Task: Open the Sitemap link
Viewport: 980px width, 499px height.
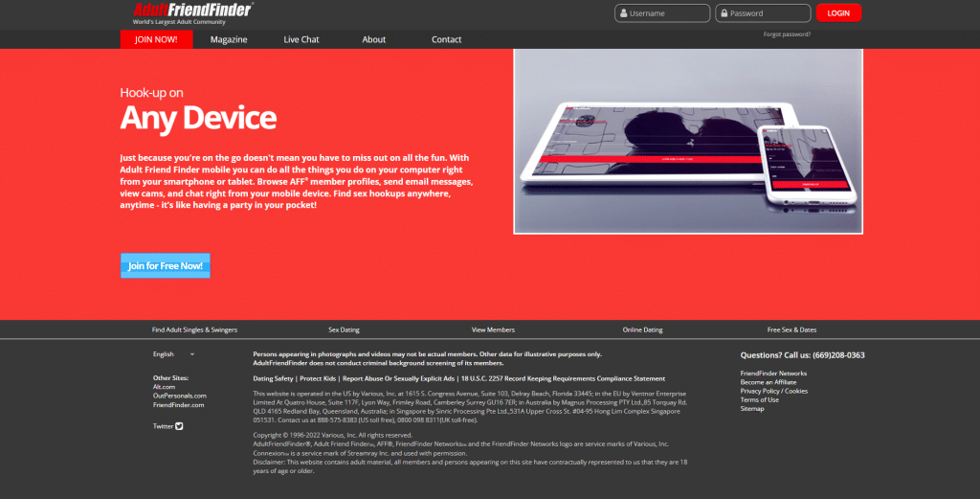Action: pyautogui.click(x=752, y=408)
